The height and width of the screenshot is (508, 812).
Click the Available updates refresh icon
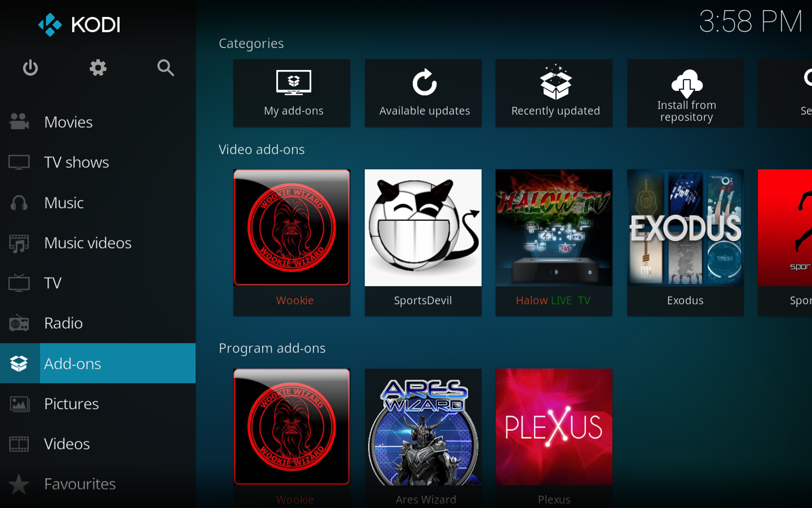[x=424, y=82]
